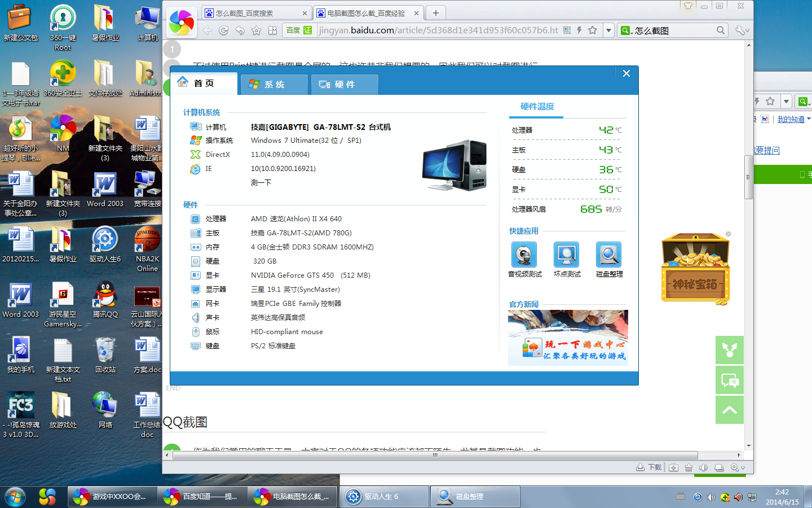The image size is (812, 508).
Task: Click the green comment button on page
Action: 730,380
